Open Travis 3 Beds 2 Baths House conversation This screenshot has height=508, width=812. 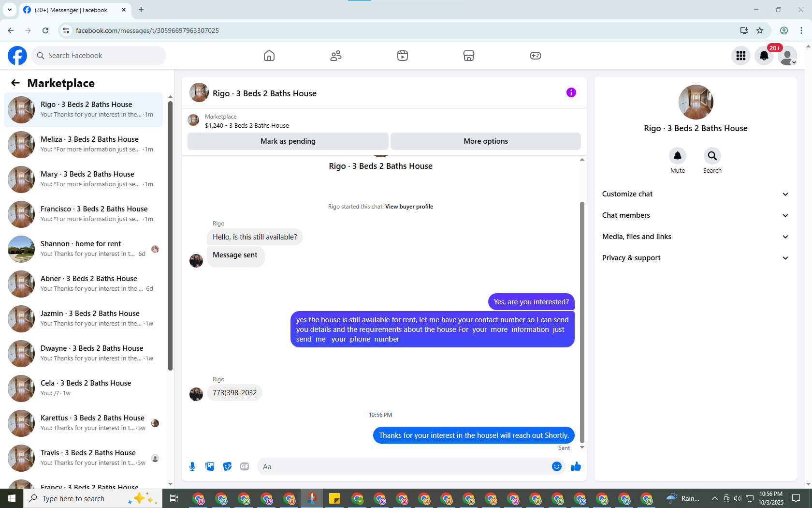click(84, 458)
